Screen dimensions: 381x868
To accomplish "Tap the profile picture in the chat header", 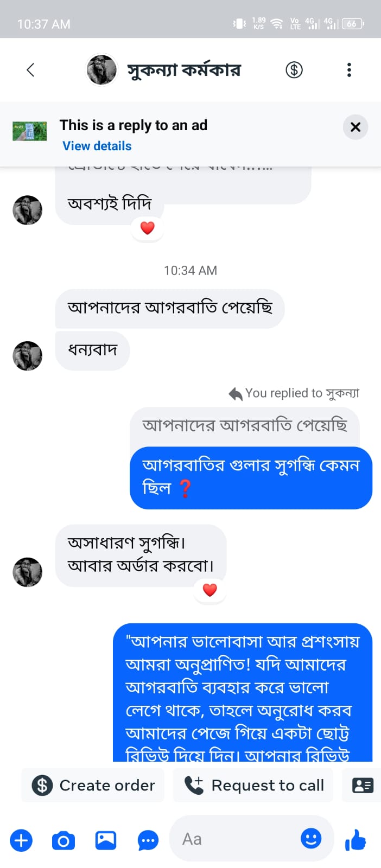I will click(102, 70).
